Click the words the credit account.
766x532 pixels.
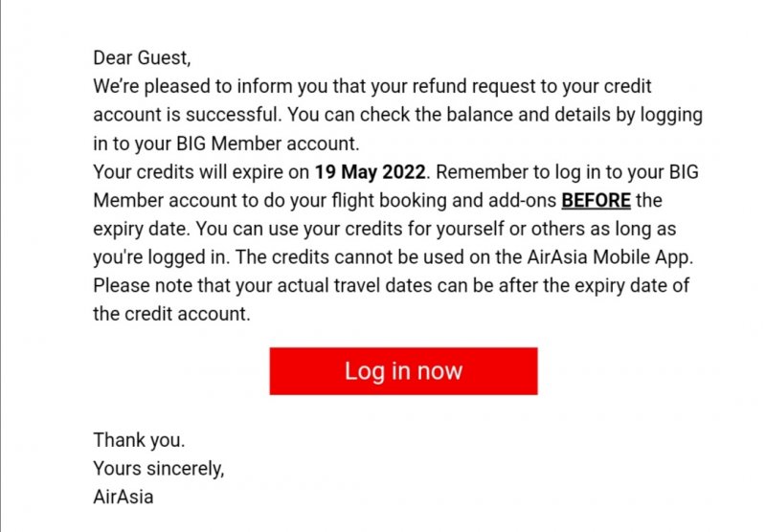[171, 314]
